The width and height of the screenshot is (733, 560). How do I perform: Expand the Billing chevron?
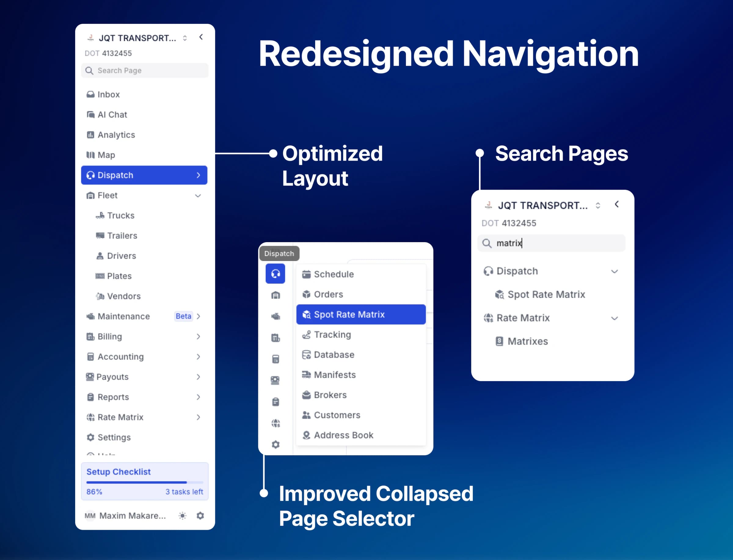[199, 337]
